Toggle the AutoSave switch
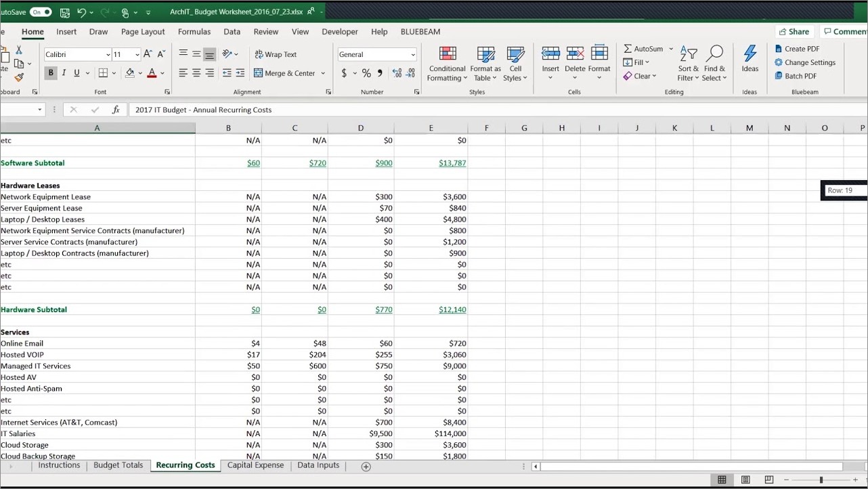The image size is (868, 489). (41, 12)
